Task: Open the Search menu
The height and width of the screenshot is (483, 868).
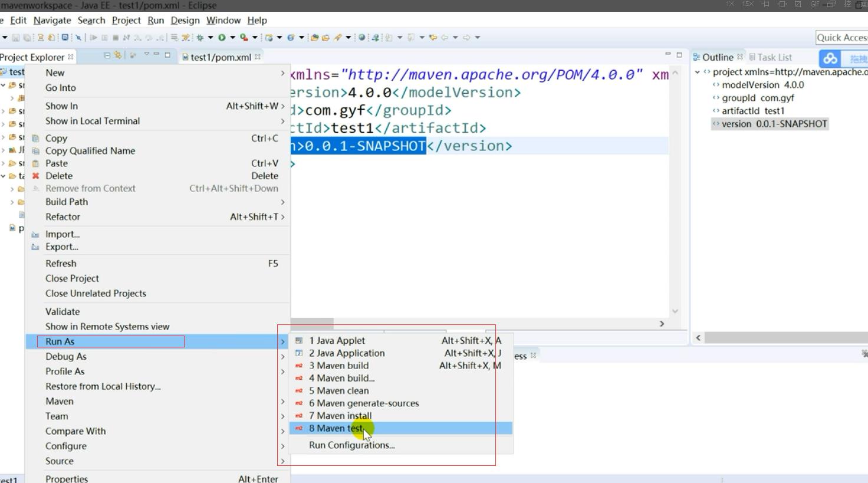Action: pos(91,20)
